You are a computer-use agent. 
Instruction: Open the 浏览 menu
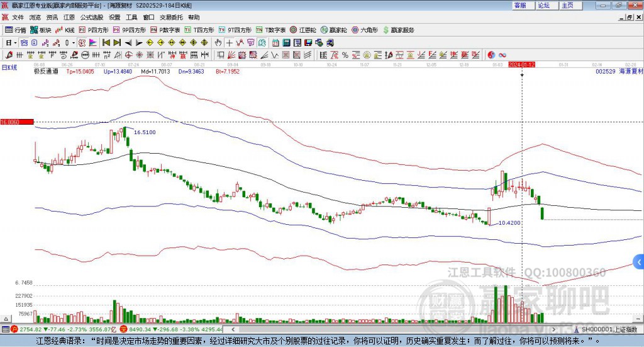[35, 17]
